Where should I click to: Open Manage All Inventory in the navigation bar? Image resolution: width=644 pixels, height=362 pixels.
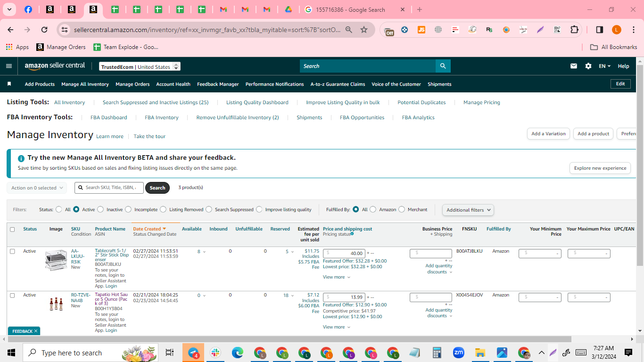pyautogui.click(x=85, y=84)
